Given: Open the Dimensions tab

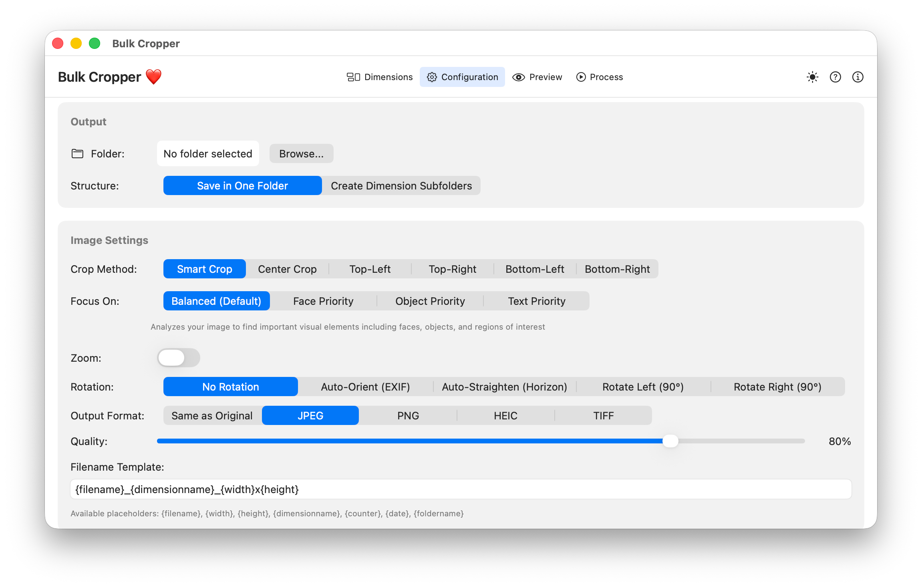Looking at the screenshot, I should pos(380,77).
